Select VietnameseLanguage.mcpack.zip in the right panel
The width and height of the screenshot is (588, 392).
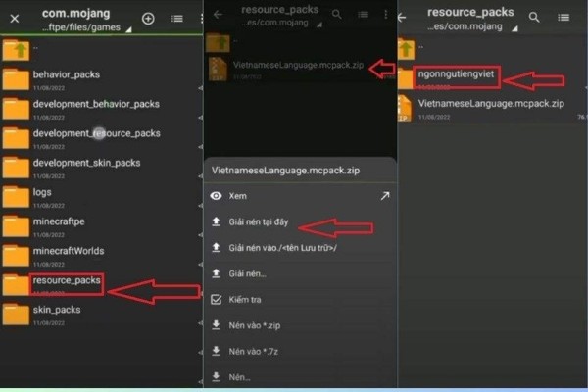[492, 109]
